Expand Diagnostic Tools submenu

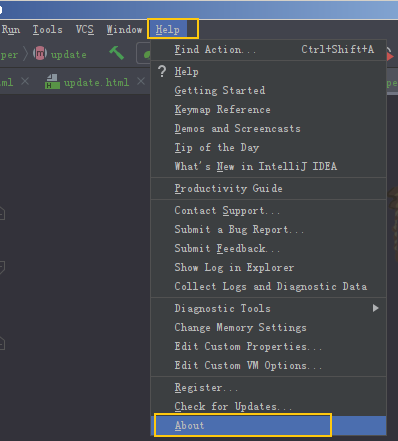[269, 309]
